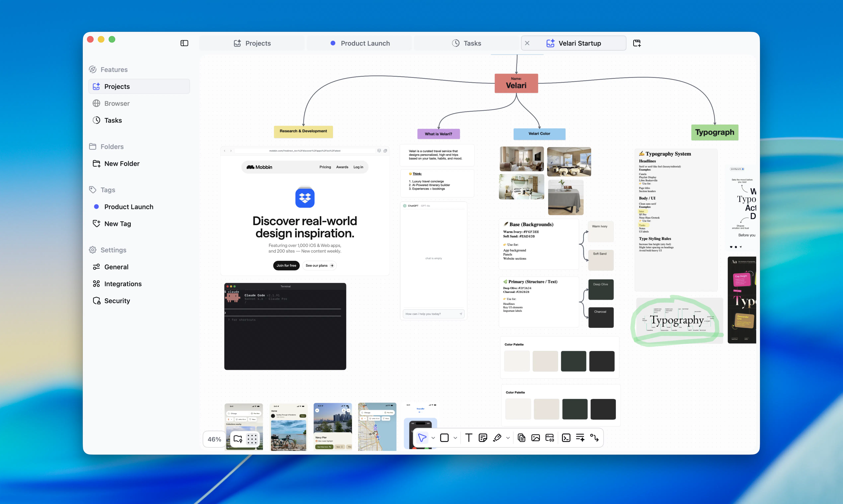The height and width of the screenshot is (504, 843).
Task: Click the Mobbin URL address bar
Action: tap(305, 151)
